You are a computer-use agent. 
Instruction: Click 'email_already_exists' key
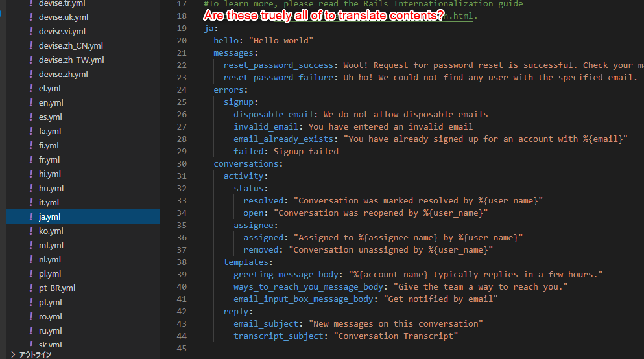click(283, 139)
